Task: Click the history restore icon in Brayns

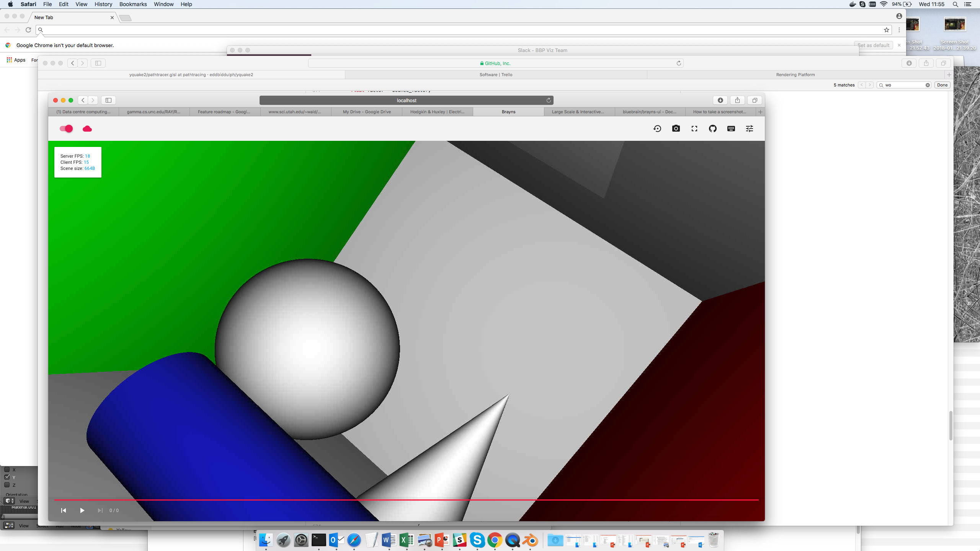Action: pyautogui.click(x=657, y=129)
